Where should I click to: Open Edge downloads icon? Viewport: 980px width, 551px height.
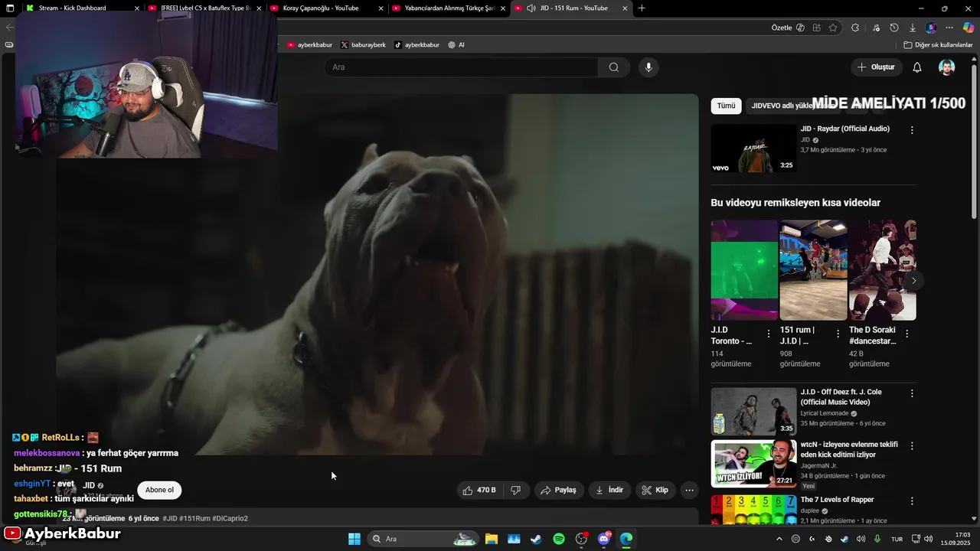tap(912, 28)
